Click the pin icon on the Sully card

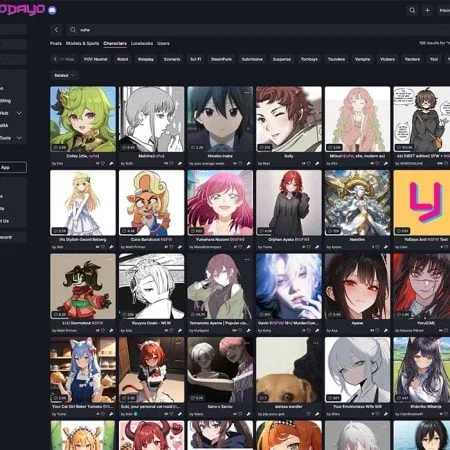317,164
